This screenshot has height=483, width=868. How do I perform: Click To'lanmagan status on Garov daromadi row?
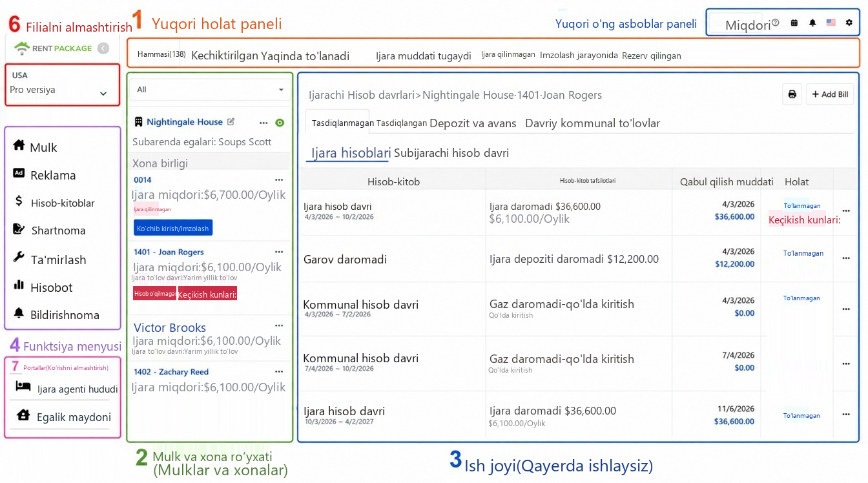[803, 253]
